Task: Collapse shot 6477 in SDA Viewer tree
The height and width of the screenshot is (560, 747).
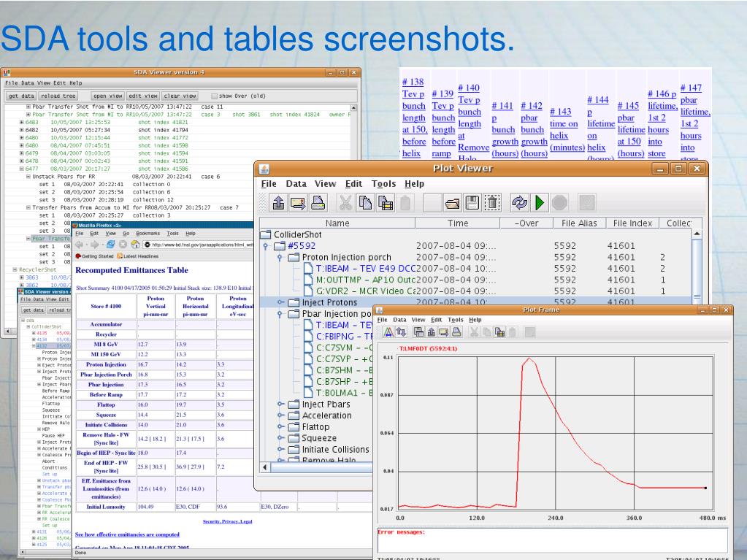Action: 21,169
